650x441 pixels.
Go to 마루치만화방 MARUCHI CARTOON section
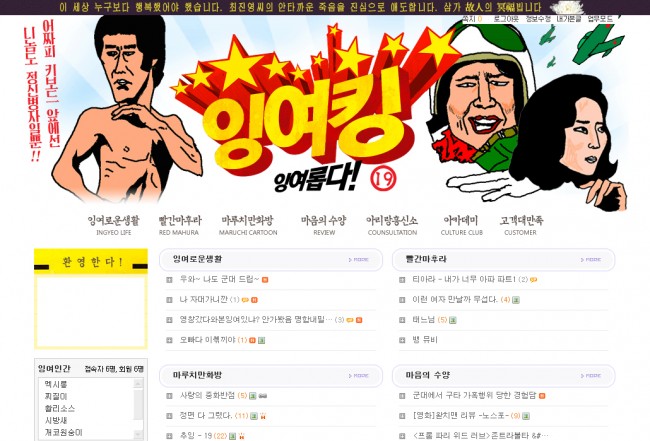coord(248,225)
